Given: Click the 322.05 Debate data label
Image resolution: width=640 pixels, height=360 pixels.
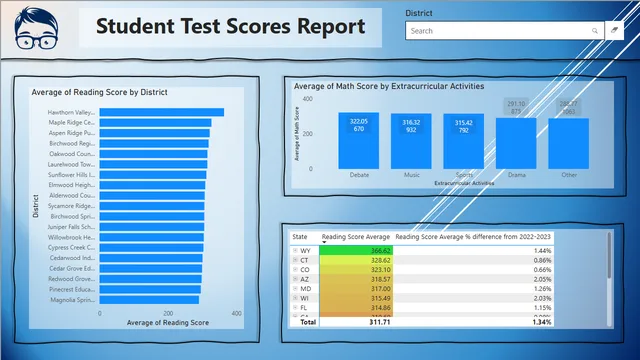Looking at the screenshot, I should tap(359, 125).
